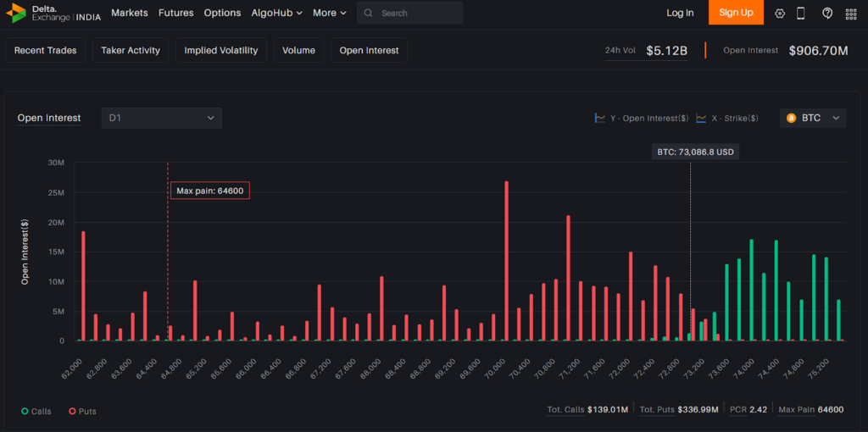868x432 pixels.
Task: Expand the More menu
Action: tap(329, 13)
